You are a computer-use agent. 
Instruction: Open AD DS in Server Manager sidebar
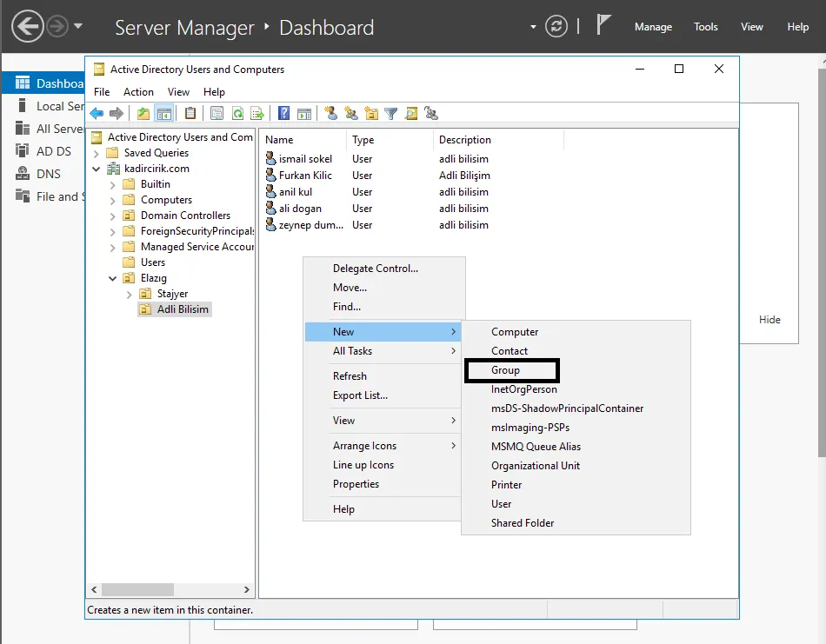point(53,151)
